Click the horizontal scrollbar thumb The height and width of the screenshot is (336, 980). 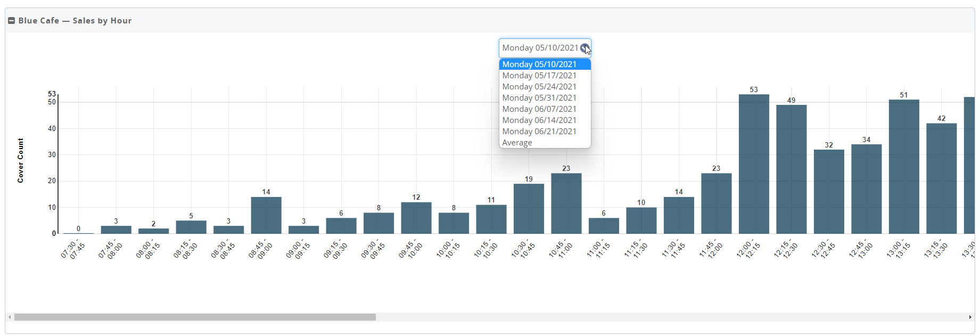[x=195, y=317]
